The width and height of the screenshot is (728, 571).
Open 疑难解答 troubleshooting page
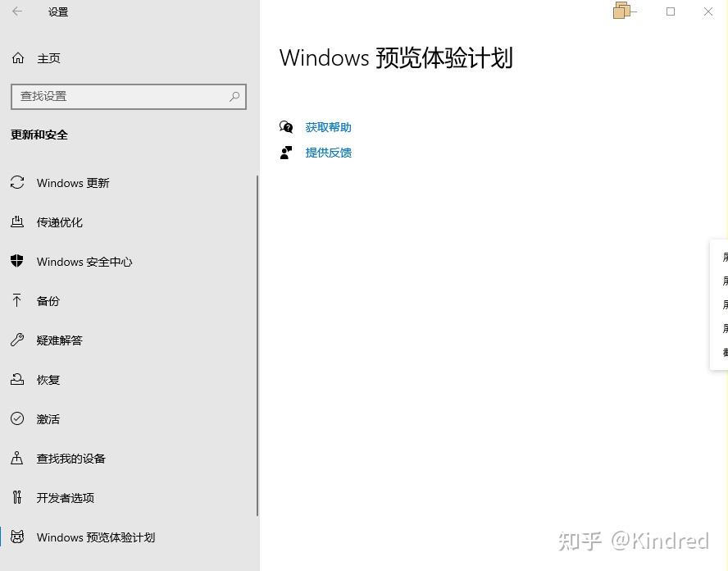[x=59, y=340]
